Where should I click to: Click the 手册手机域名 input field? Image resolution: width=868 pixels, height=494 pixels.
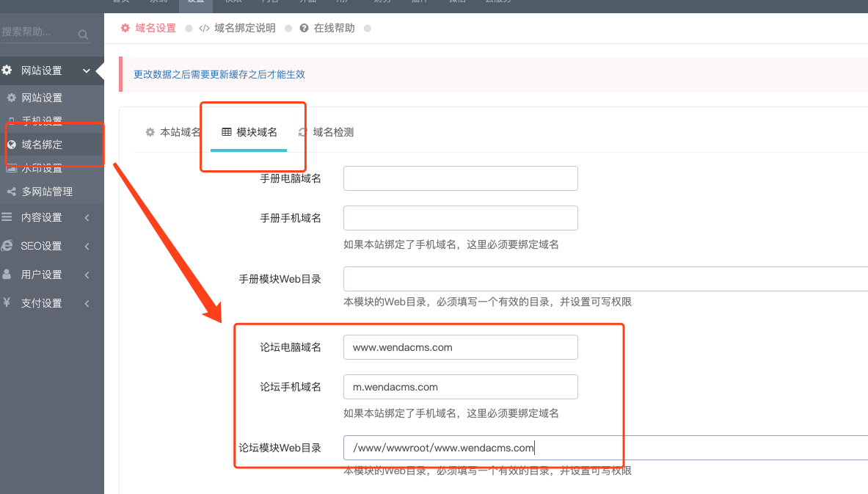click(461, 218)
